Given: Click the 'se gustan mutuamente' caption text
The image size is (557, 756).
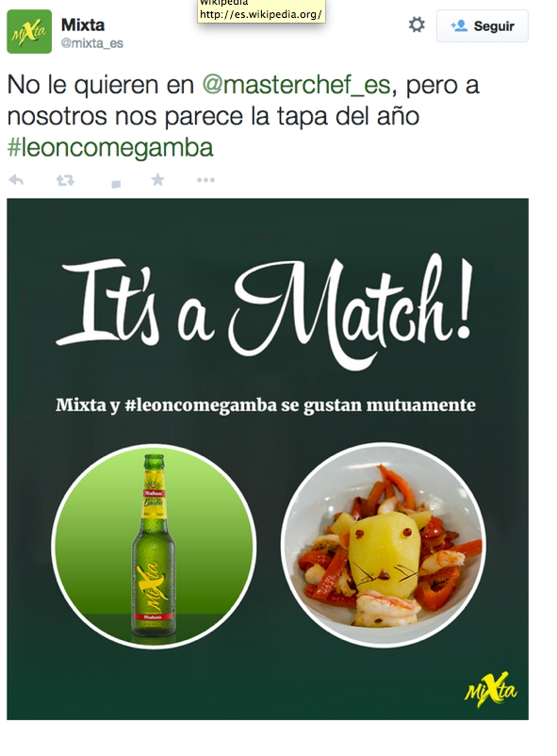Looking at the screenshot, I should pyautogui.click(x=379, y=405).
